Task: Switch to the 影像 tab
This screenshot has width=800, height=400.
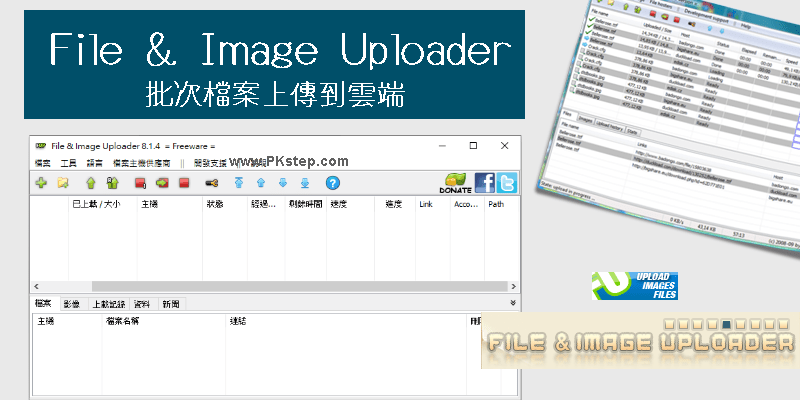Action: tap(72, 304)
